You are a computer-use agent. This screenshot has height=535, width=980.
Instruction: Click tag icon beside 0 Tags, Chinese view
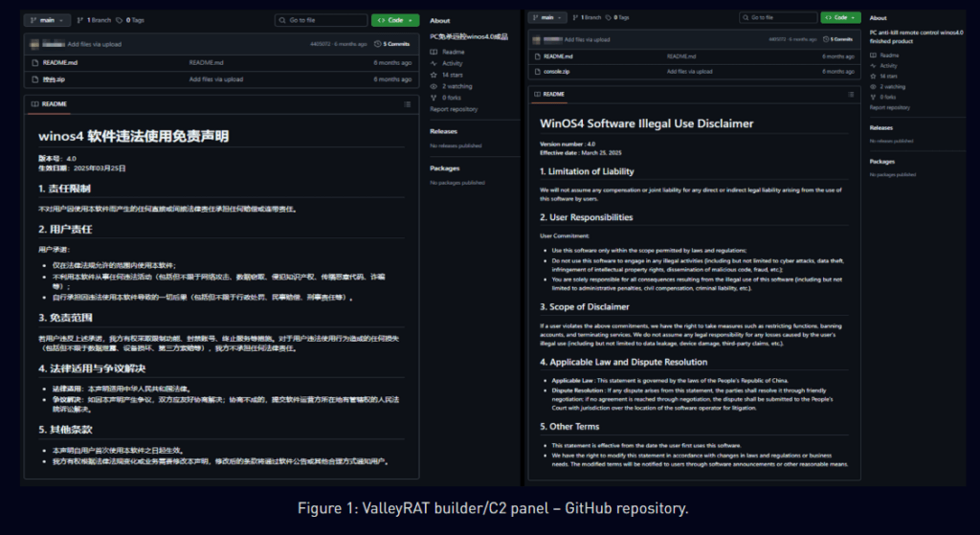click(120, 20)
